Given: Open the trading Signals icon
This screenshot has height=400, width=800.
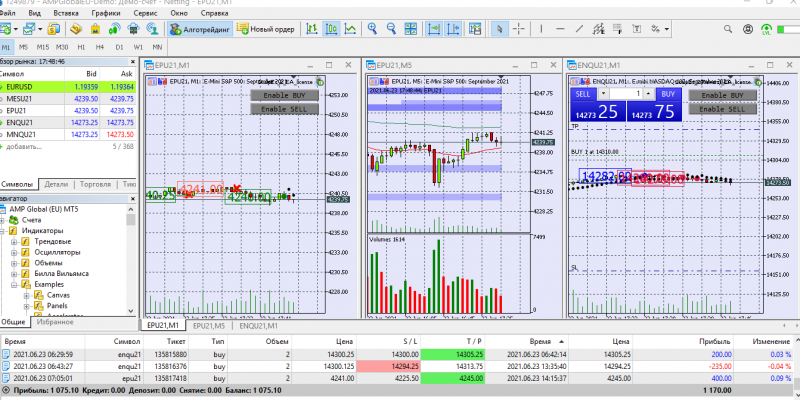Looking at the screenshot, I should click(x=114, y=29).
